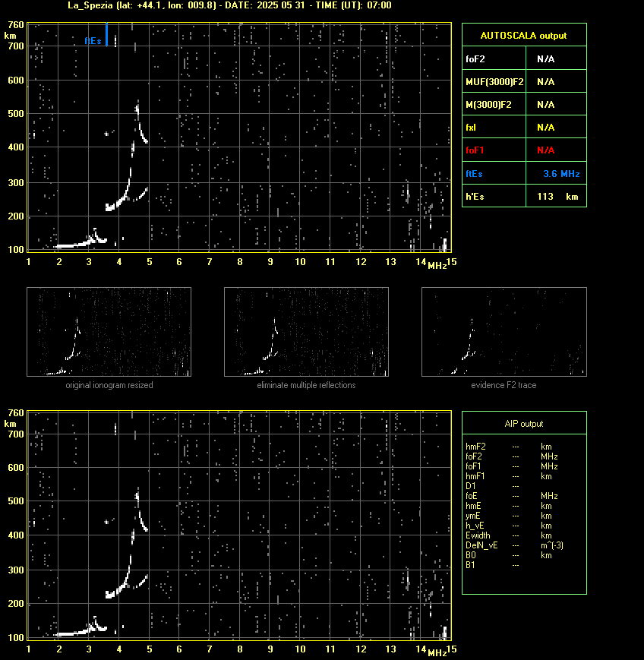Click the blue 'ftEs' label in top ionogram
Viewport: 644px width, 660px height.
coord(93,41)
